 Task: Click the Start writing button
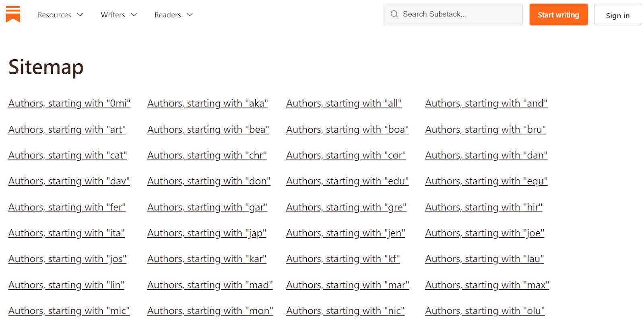pyautogui.click(x=558, y=15)
